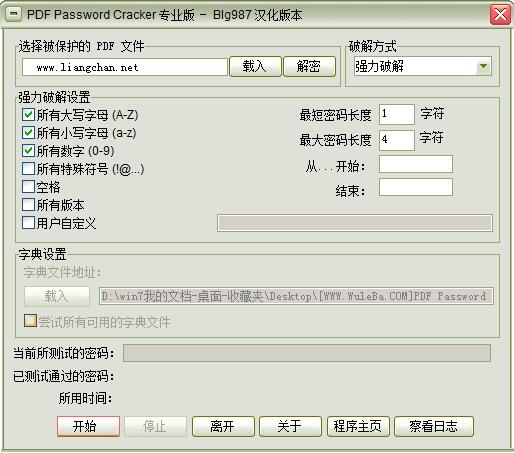
Task: Click the 最短密码长度 field
Action: [397, 114]
